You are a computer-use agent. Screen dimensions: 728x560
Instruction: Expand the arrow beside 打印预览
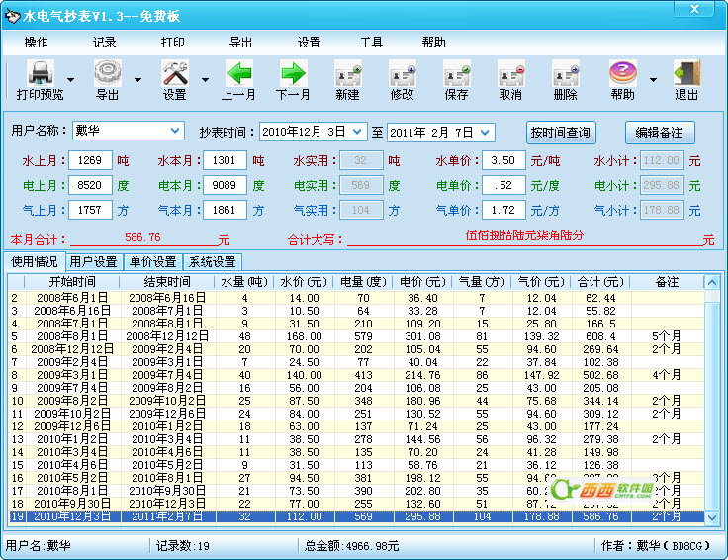[x=70, y=80]
